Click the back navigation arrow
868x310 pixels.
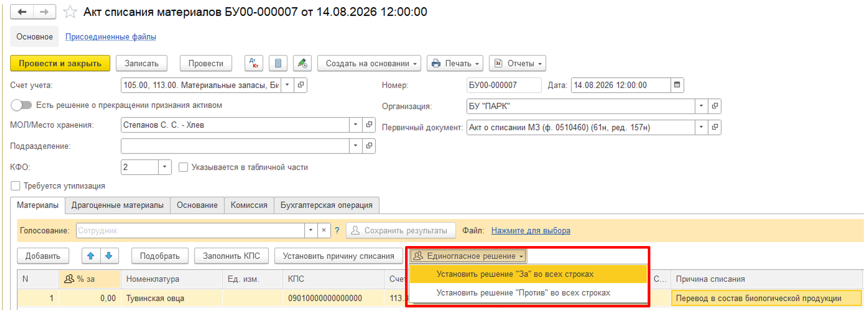22,12
